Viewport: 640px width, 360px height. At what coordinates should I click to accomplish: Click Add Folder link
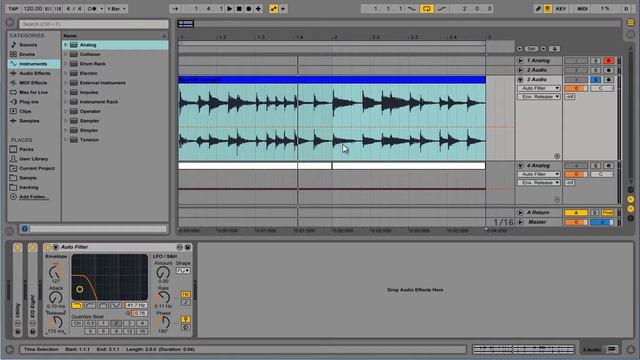click(x=34, y=197)
